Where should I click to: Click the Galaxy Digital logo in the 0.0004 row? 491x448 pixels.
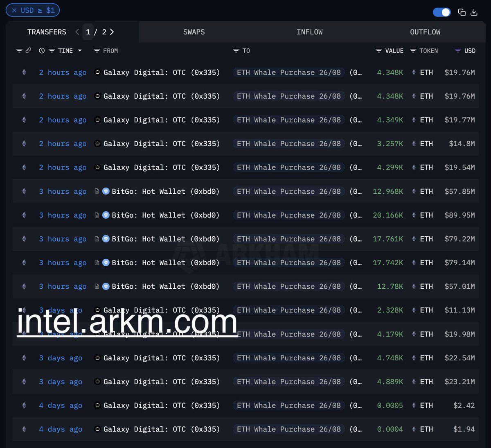tap(97, 429)
